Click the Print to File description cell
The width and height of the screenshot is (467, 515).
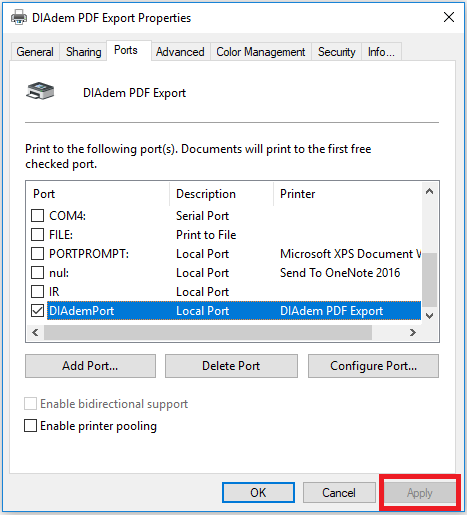pyautogui.click(x=206, y=235)
